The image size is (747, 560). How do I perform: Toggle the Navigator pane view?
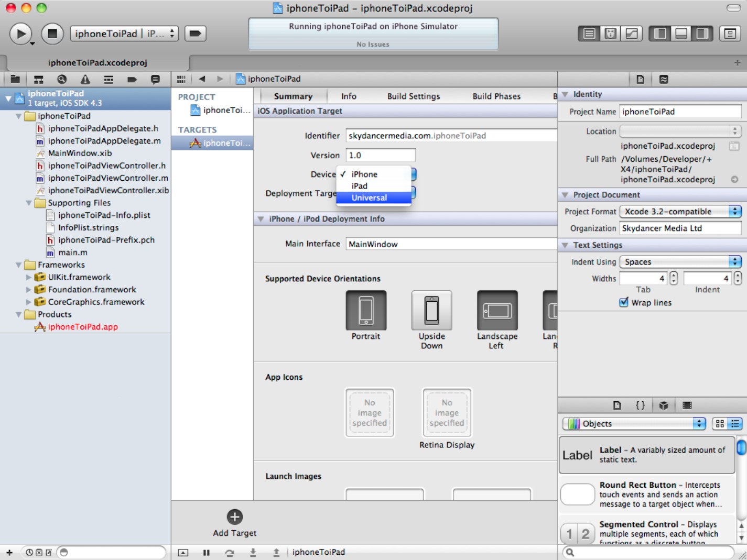pos(660,34)
